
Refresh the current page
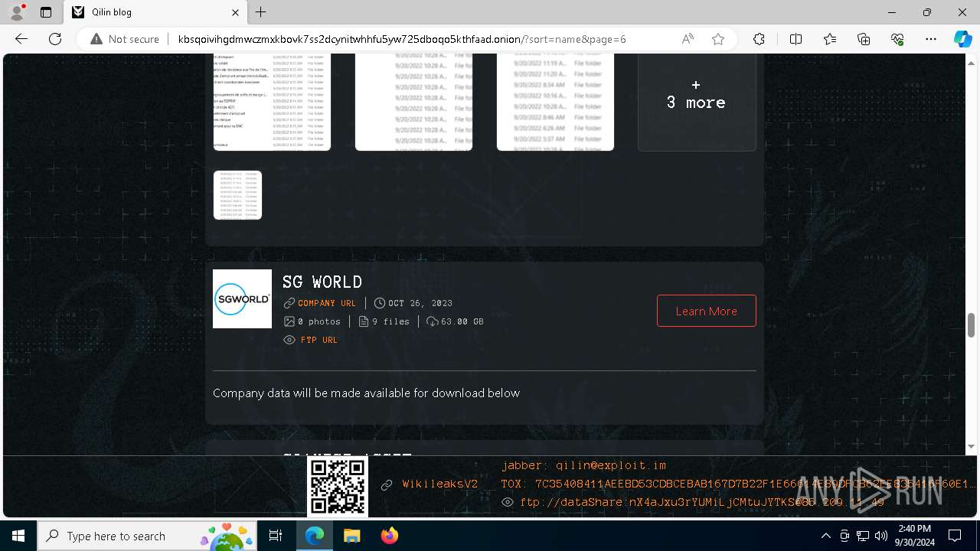(55, 39)
